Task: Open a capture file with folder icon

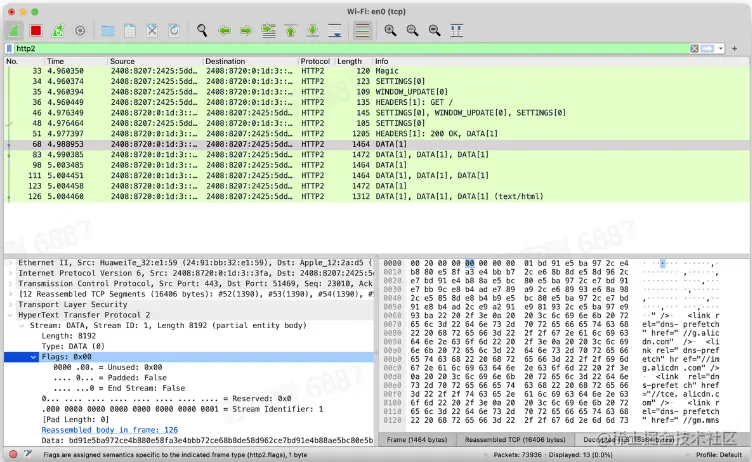Action: coord(108,31)
